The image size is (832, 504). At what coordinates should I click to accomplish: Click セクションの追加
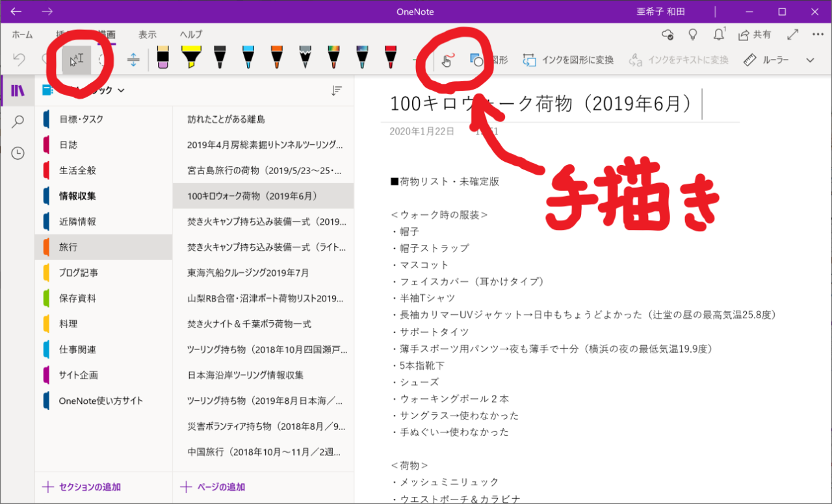click(81, 487)
